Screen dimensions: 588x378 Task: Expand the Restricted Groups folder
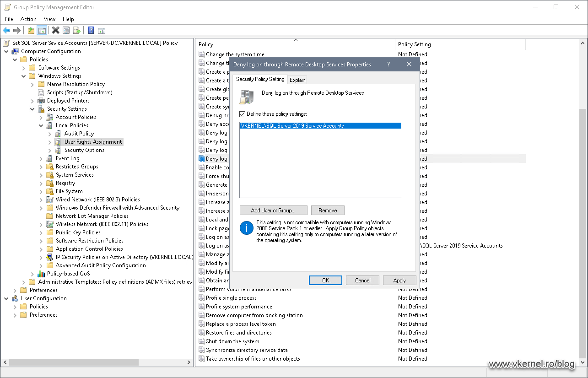coord(42,166)
